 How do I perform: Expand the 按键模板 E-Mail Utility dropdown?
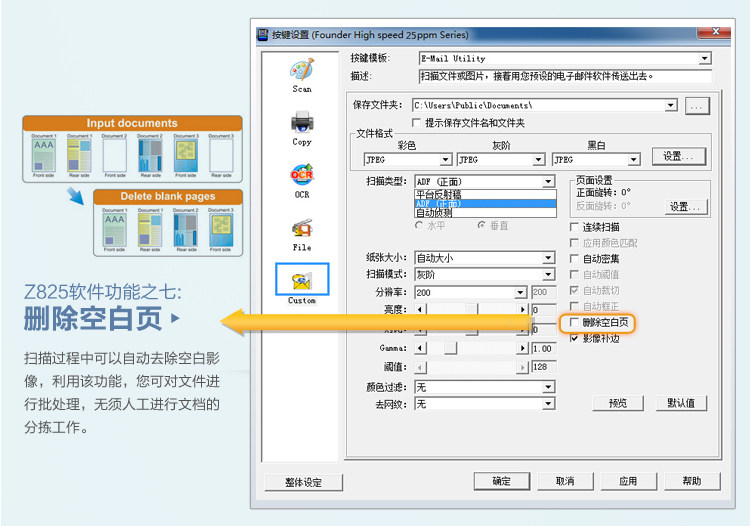tap(704, 58)
